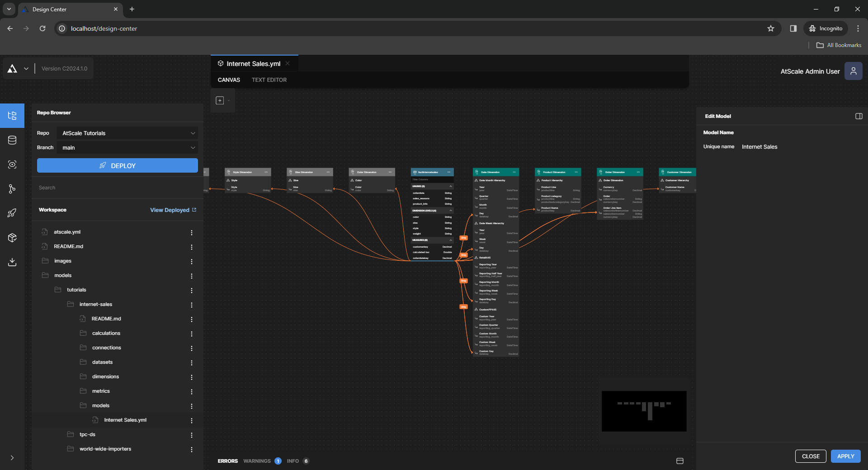Open the Repo dropdown AtScale Tutorials

[x=127, y=133]
